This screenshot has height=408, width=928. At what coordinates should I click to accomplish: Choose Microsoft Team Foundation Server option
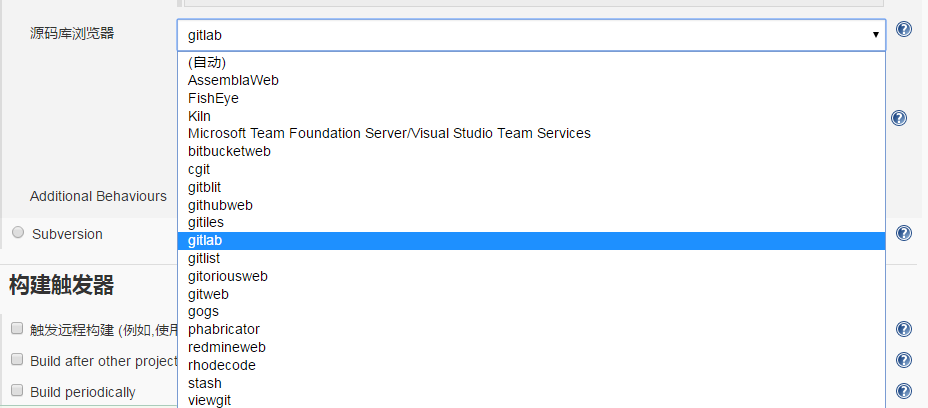pyautogui.click(x=531, y=133)
